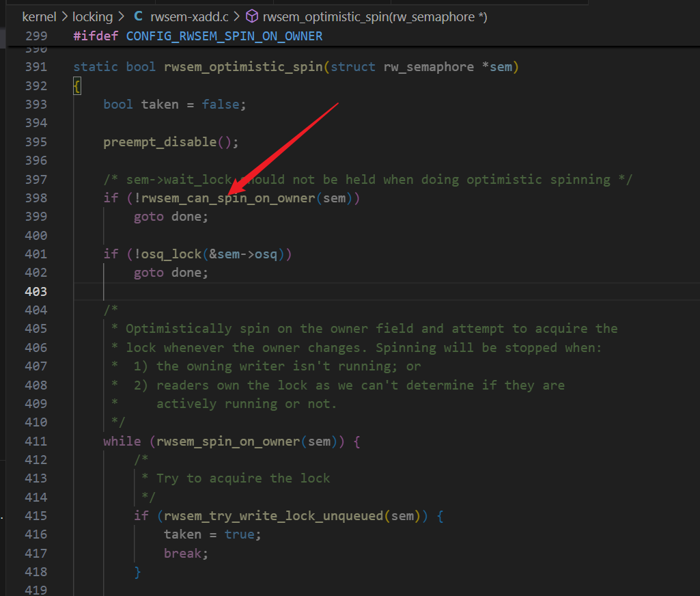Click closing brace on line 418
Screen dimensions: 700x596
click(x=137, y=572)
